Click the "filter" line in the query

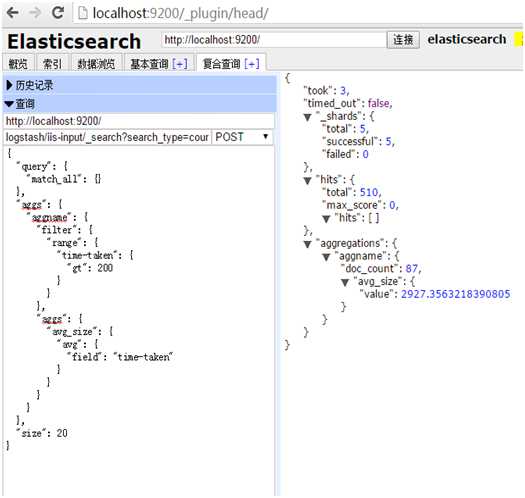[64, 230]
